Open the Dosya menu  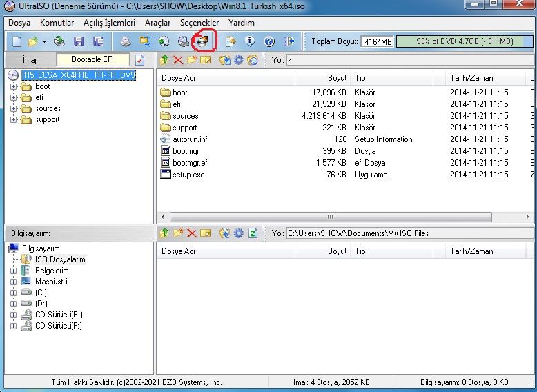tap(19, 23)
